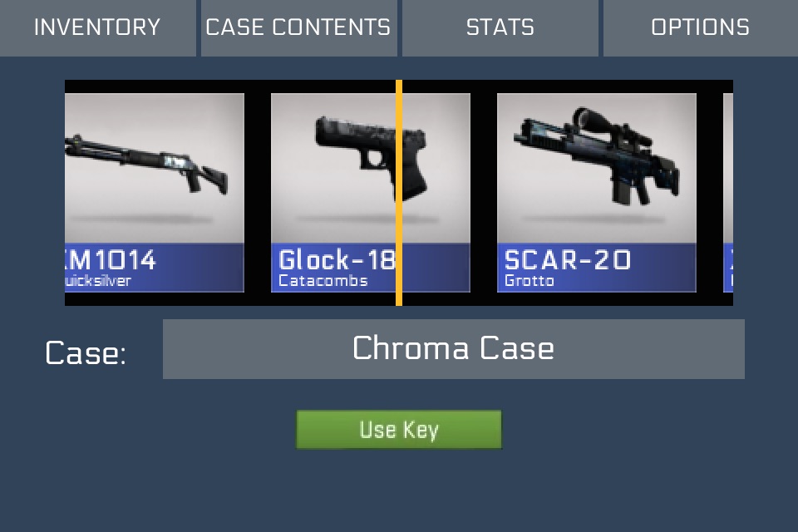Click the Glock-18 name label
Viewport: 798px width, 532px height.
(337, 260)
